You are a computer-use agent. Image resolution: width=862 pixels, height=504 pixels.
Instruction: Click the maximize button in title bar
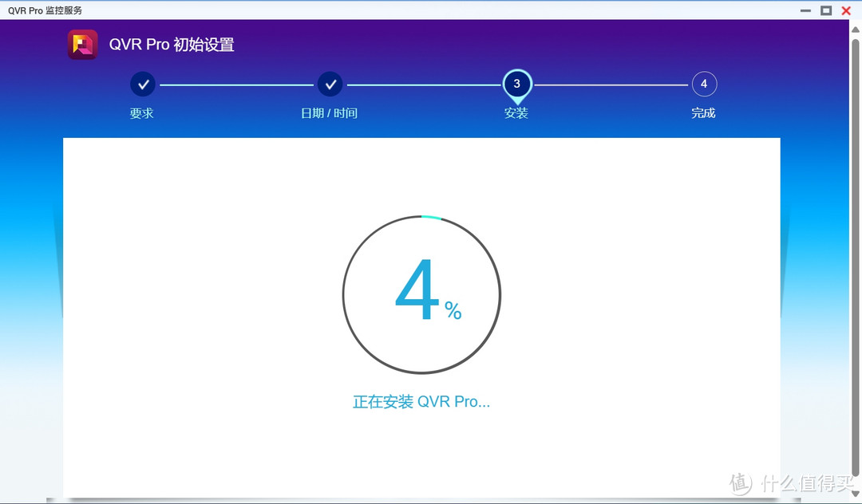point(826,10)
